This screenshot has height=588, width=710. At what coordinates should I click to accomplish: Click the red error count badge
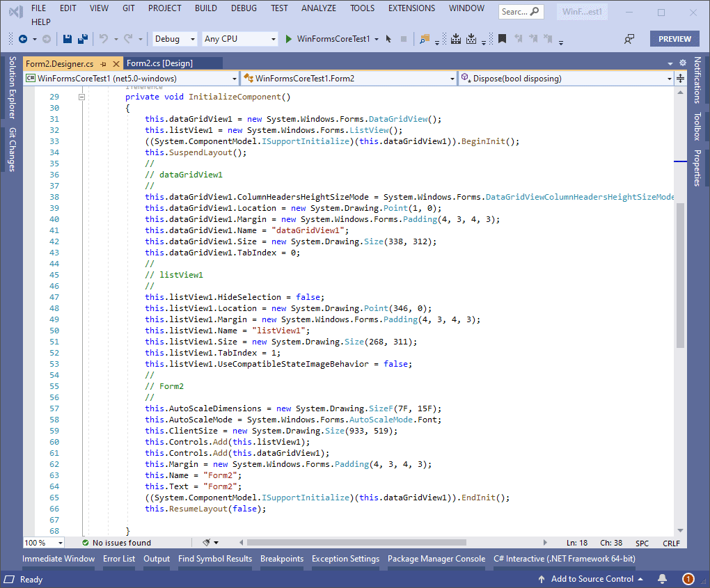pos(688,579)
